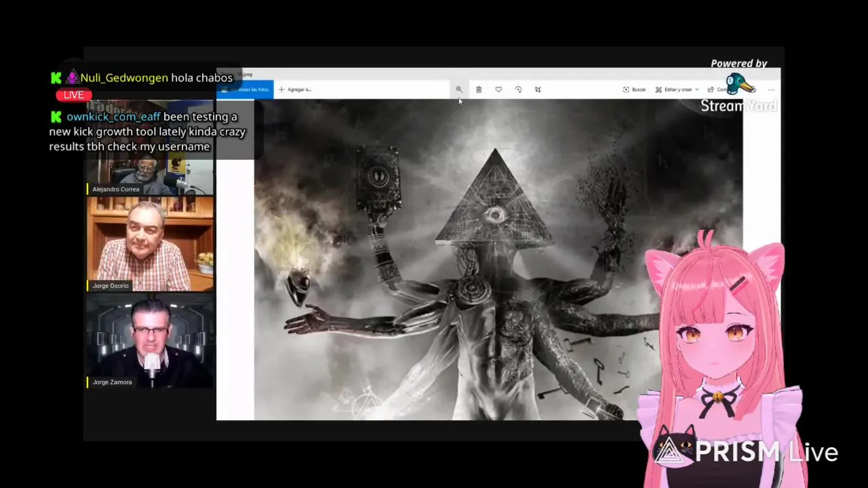Click the zoom magnifier icon in Photos toolbar

pos(459,89)
